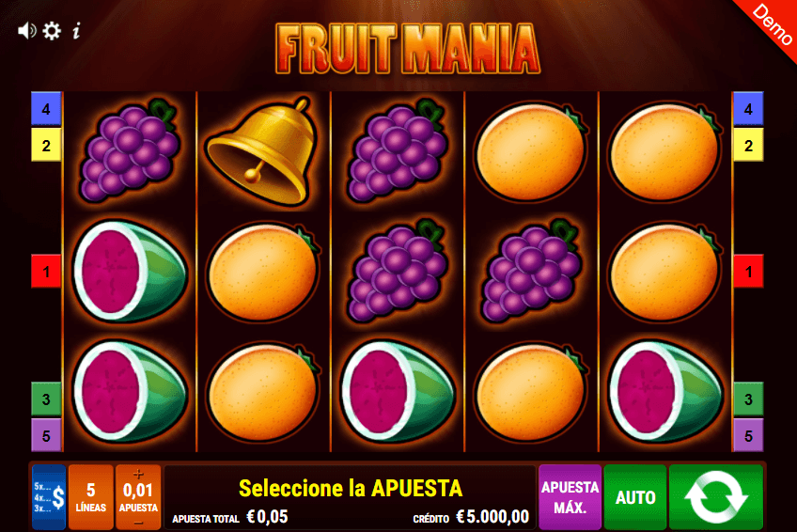Decrease bet with the minus sign
797x532 pixels.
tap(138, 523)
